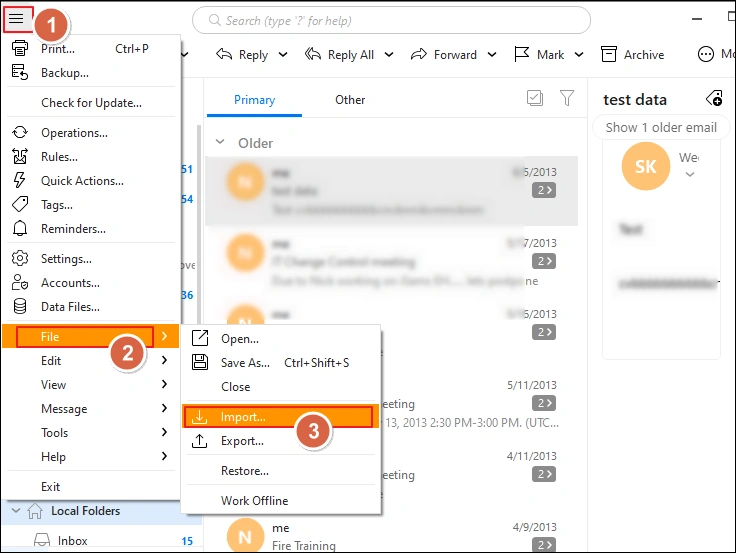Click the Export upload arrow icon
This screenshot has height=553, width=736.
point(199,440)
